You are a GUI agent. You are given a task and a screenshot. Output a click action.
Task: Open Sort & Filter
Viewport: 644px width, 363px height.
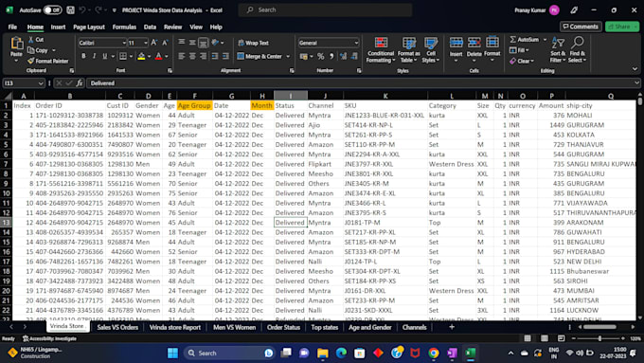(x=558, y=49)
